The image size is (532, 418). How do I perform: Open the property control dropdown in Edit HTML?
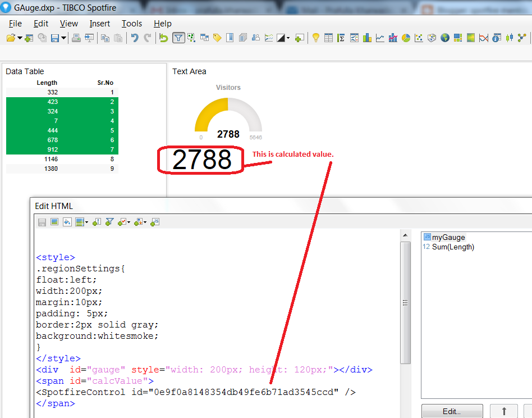(x=129, y=222)
